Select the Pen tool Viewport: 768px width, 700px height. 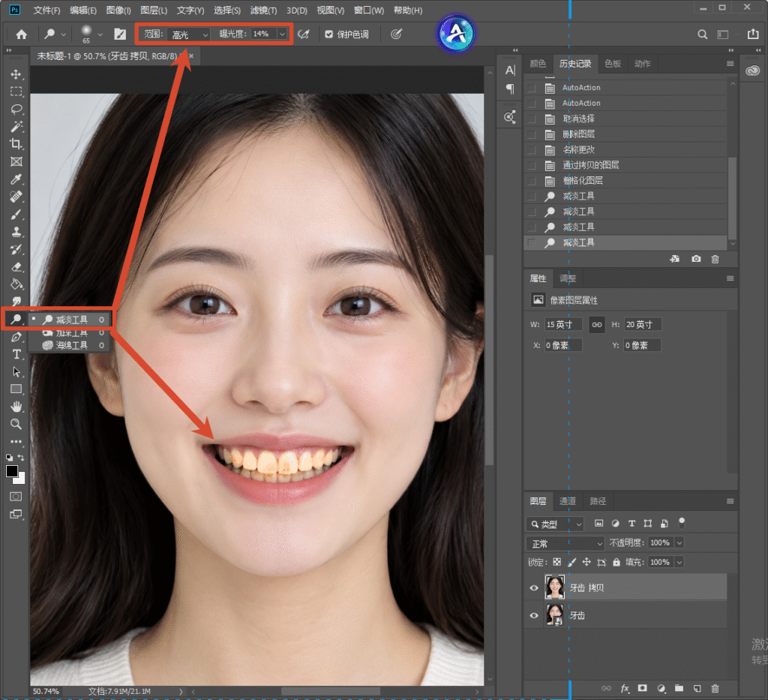coord(16,337)
